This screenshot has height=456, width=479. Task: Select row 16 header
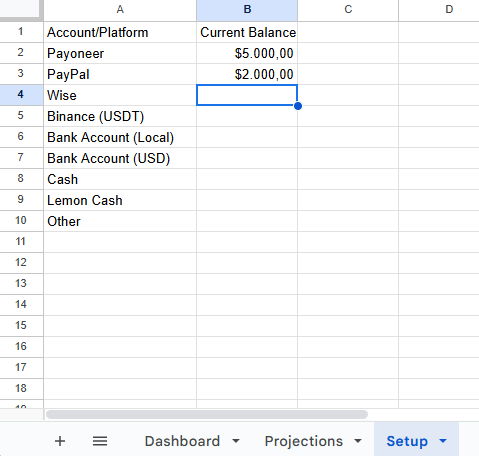coord(21,347)
